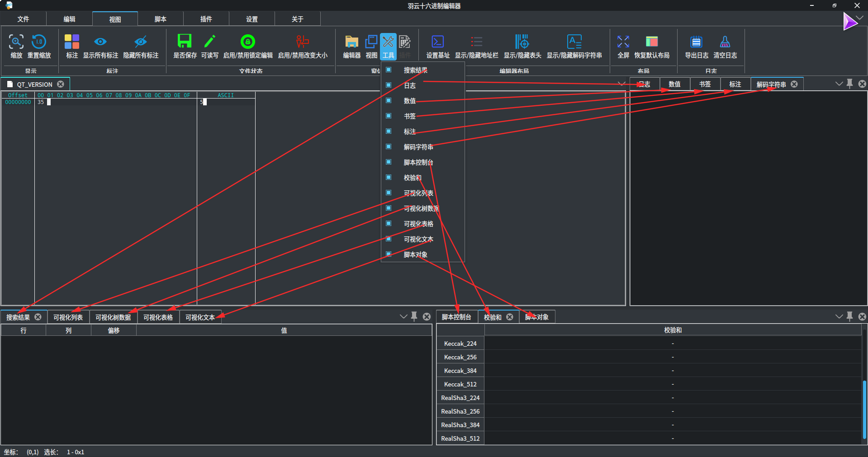This screenshot has height=457, width=868.
Task: Click 恢复默认布局 restore layout icon
Action: (x=652, y=42)
